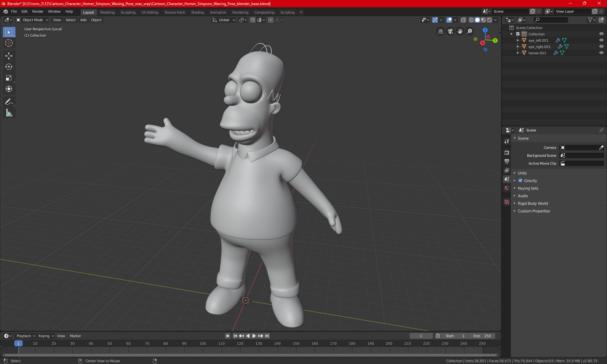607x364 pixels.
Task: Jump to the timeline start frame
Action: 235,336
